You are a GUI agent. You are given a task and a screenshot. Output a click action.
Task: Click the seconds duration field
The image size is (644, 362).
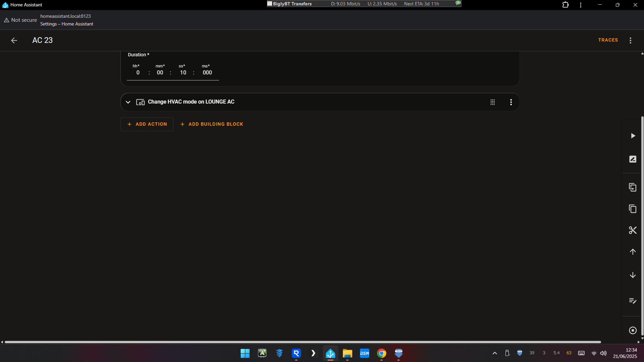183,72
